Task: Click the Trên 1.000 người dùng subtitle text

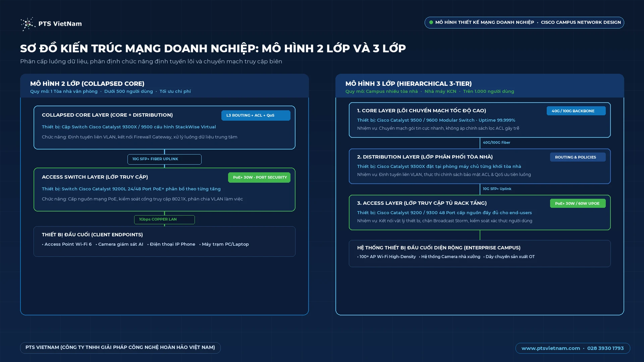Action: click(488, 92)
